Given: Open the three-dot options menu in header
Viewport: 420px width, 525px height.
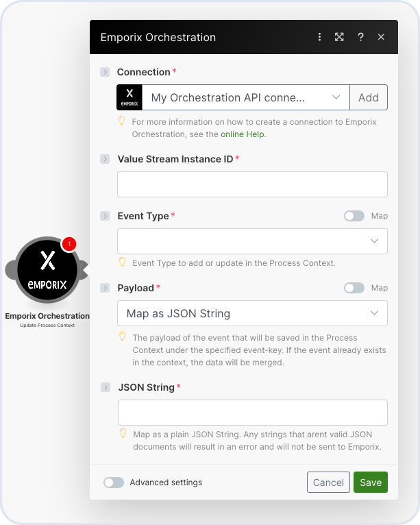Looking at the screenshot, I should [319, 37].
